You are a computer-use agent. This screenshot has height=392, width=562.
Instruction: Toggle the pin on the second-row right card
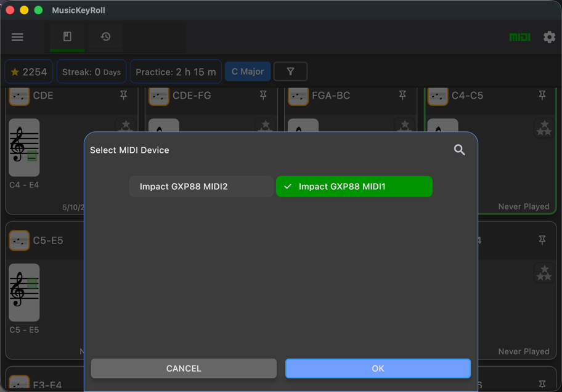point(542,240)
